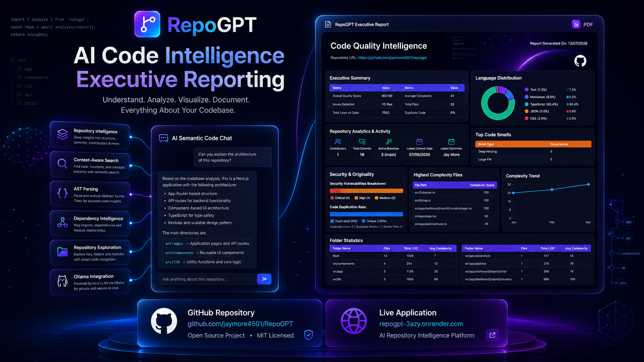
Task: Select the AST Parsing braces icon
Action: (62, 193)
